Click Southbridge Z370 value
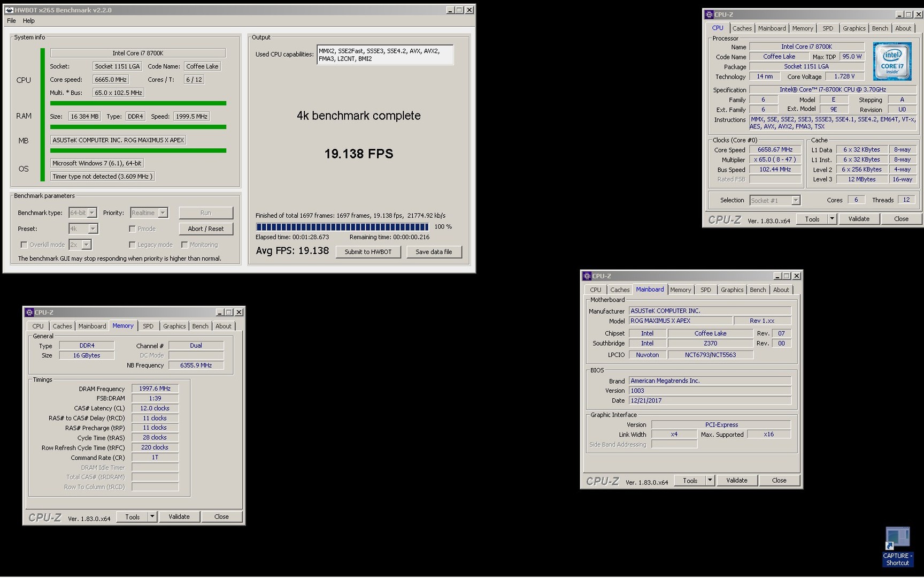Viewport: 924px width, 578px height. pos(710,344)
